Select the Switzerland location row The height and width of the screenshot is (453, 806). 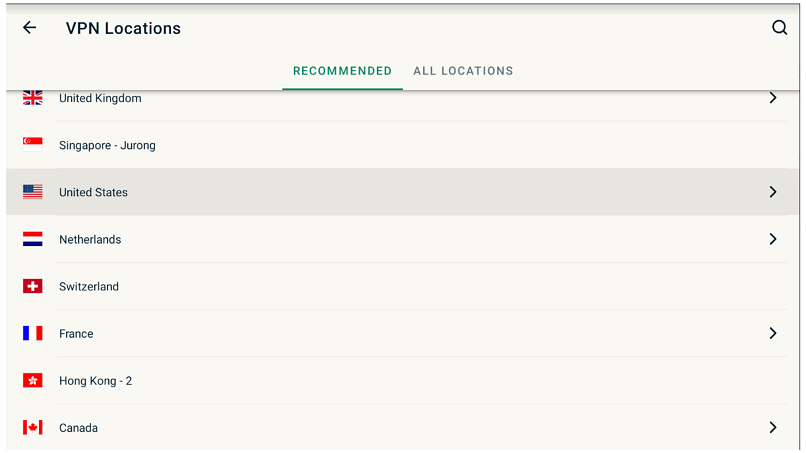tap(403, 286)
